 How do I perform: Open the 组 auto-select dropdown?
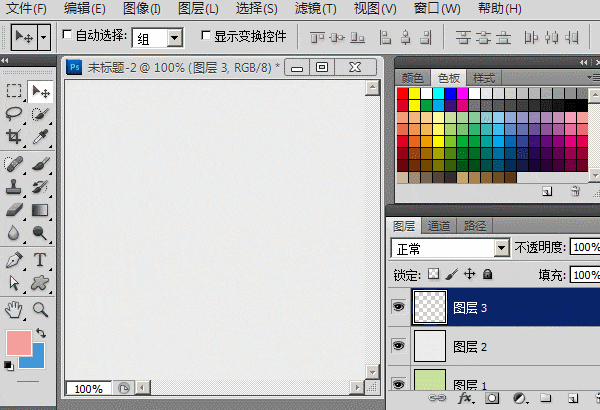pos(159,37)
